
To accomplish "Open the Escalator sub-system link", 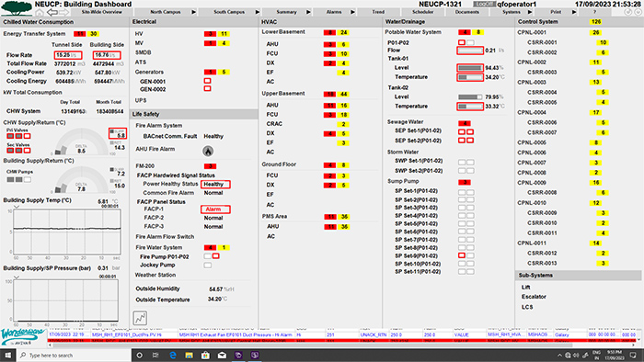I will point(534,297).
